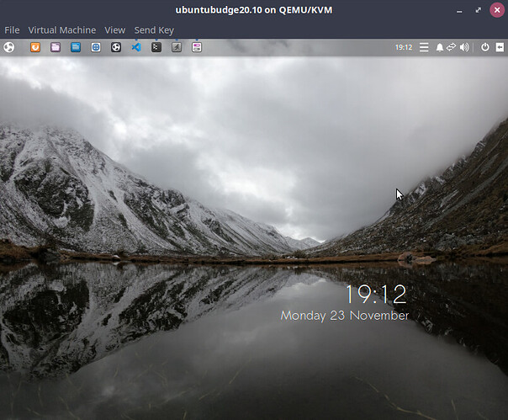Open the pink toggle settings app icon
Screen dimensions: 508x420
197,47
